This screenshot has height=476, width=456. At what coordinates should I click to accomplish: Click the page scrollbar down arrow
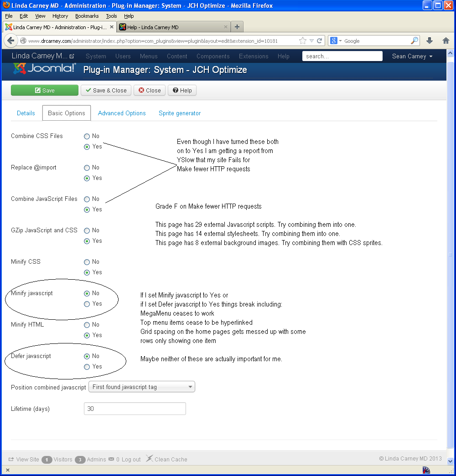point(450,461)
